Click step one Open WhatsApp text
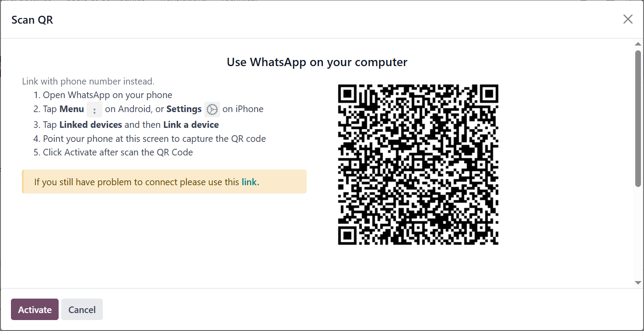This screenshot has height=331, width=644. [x=108, y=95]
